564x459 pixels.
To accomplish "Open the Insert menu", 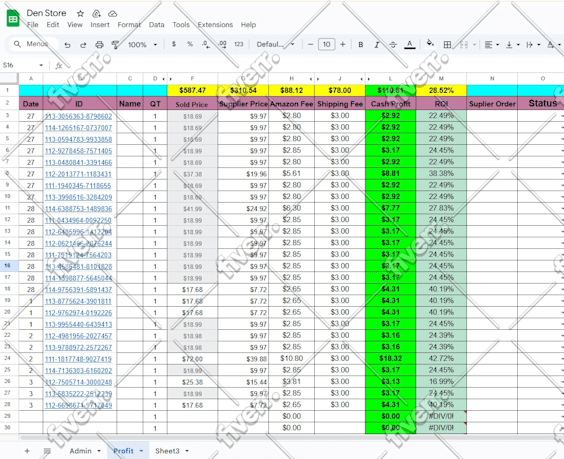I will coord(100,25).
